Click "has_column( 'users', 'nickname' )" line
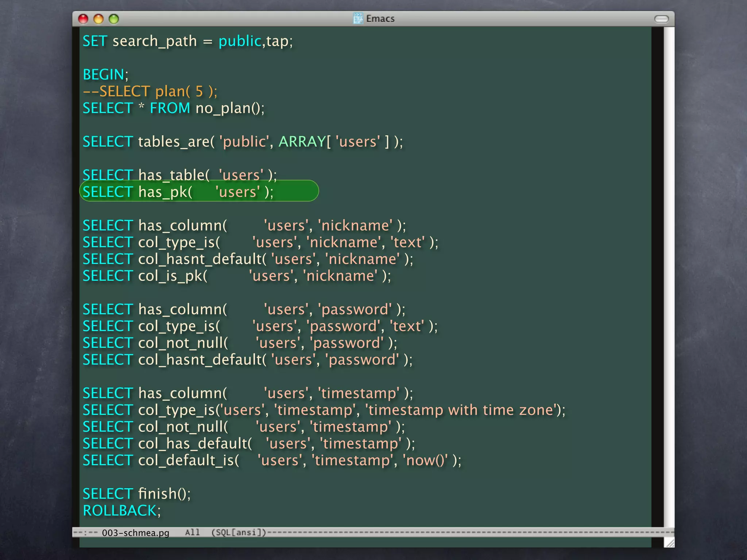Viewport: 747px width, 560px height. coord(244,226)
